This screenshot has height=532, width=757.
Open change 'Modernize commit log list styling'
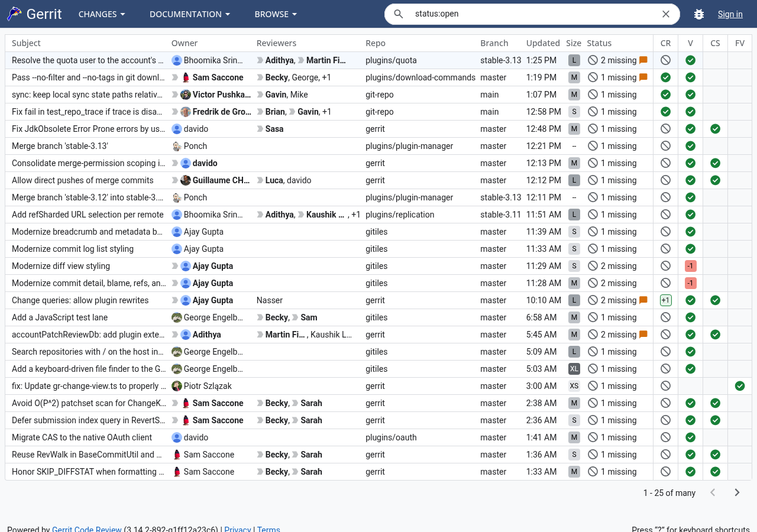[x=73, y=249]
